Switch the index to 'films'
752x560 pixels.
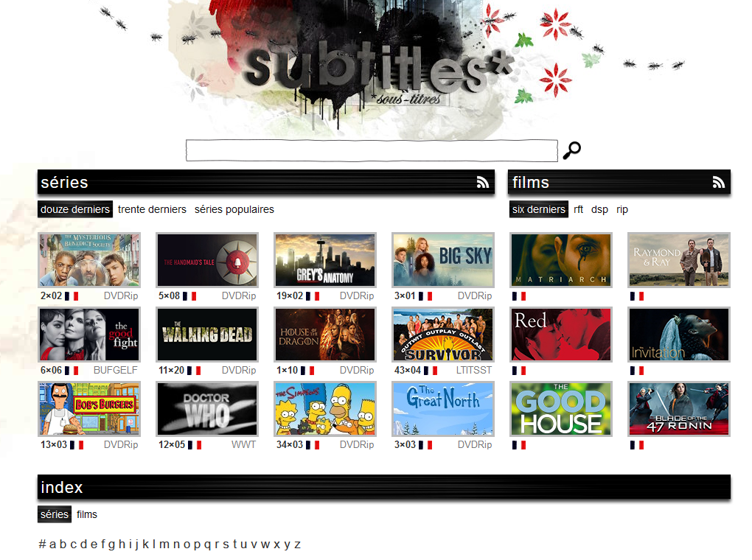(87, 514)
